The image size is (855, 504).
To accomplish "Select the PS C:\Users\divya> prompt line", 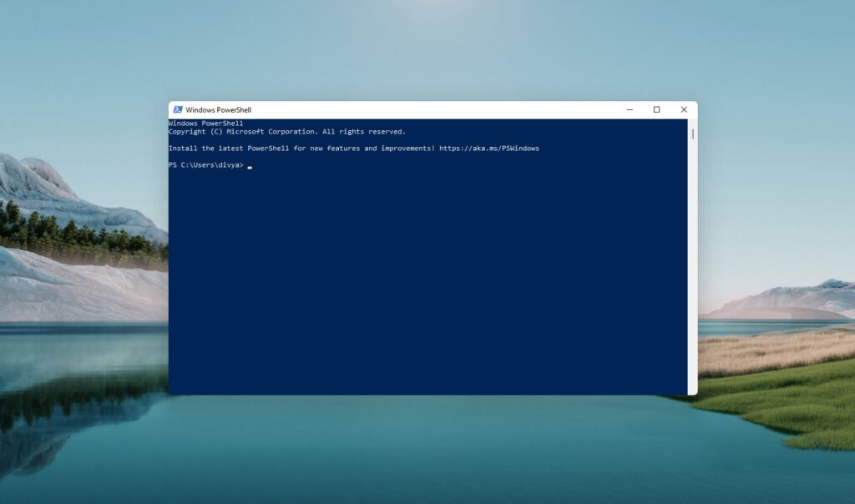I will point(205,164).
